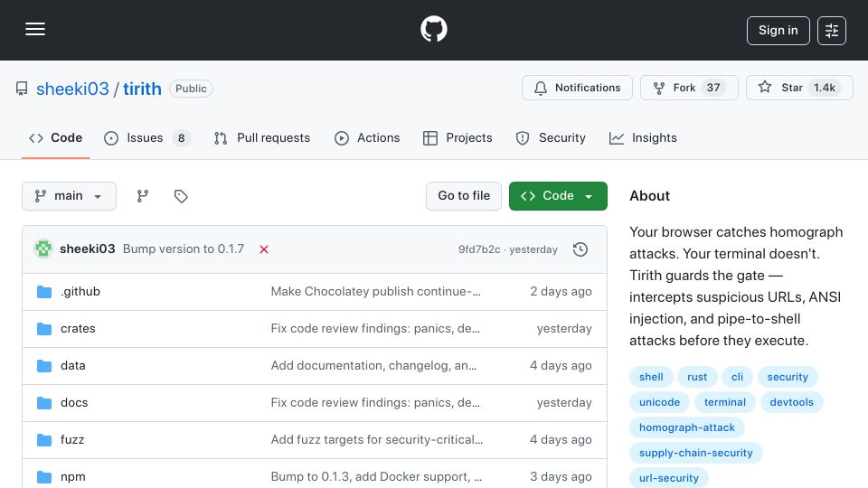Select the url-security topic tag
Viewport: 868px width, 488px height.
click(669, 478)
